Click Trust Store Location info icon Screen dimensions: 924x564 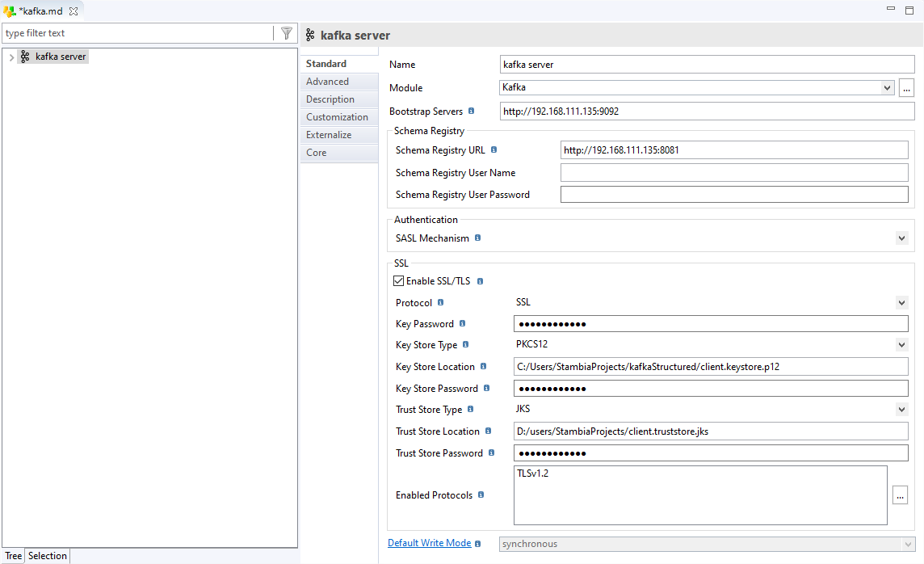click(488, 431)
